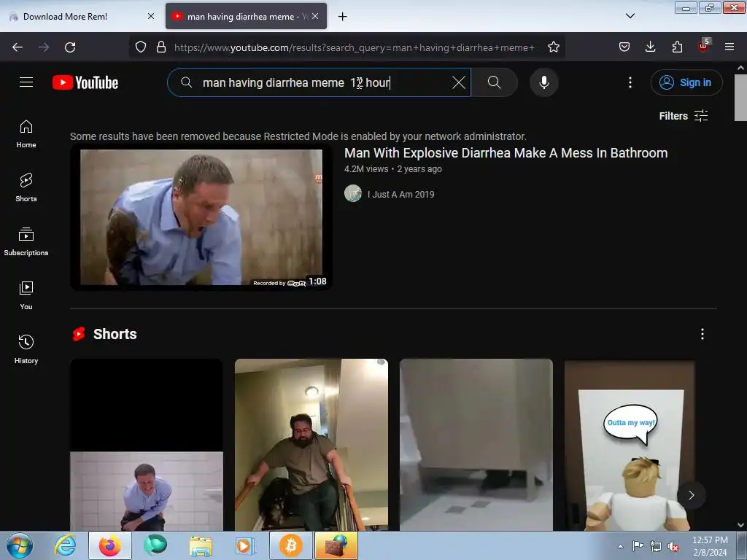The height and width of the screenshot is (560, 747).
Task: Go back with the browser back arrow
Action: 18,47
